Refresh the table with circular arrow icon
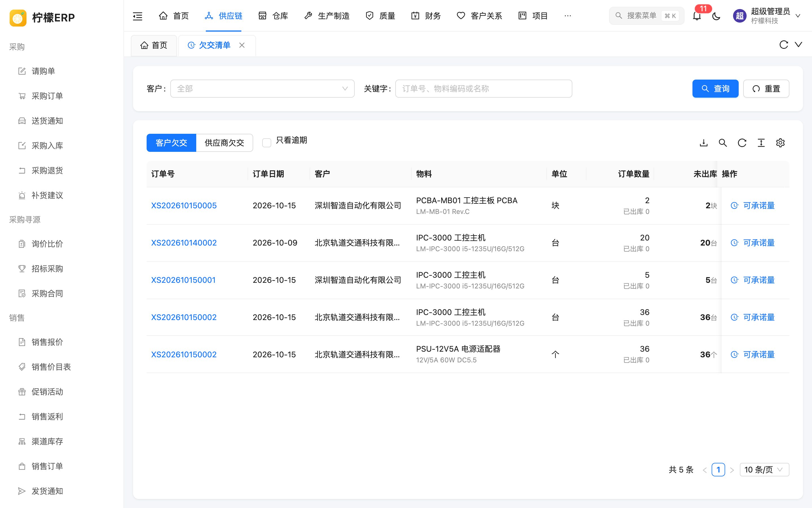Screen dimensions: 812x508 (742, 143)
